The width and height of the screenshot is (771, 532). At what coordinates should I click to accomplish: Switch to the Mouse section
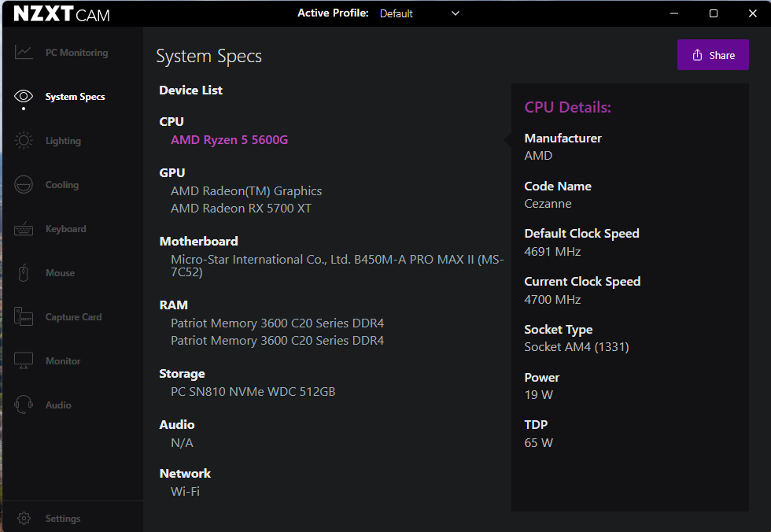point(60,273)
